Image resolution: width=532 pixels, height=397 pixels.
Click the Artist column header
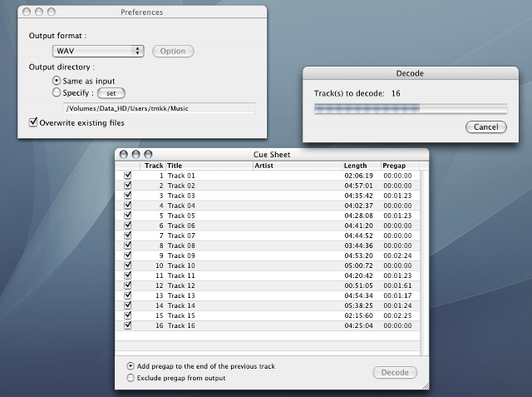tap(298, 166)
